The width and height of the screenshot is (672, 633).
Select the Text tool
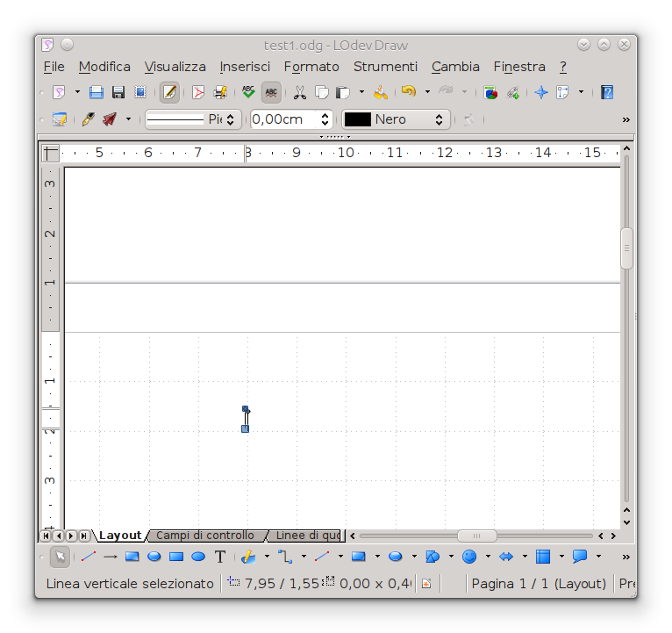[x=220, y=557]
